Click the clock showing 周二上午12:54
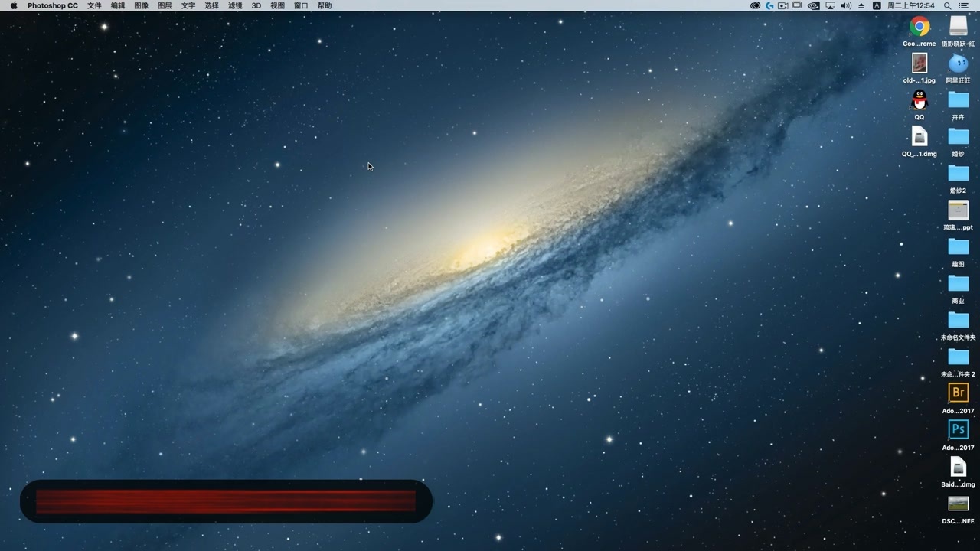 tap(911, 5)
